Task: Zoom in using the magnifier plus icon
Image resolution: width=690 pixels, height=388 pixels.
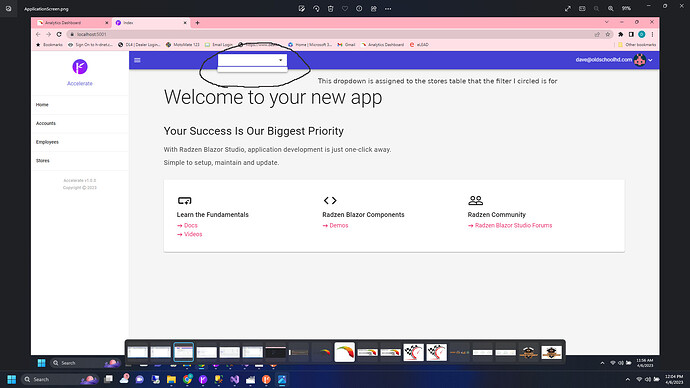Action: click(x=611, y=8)
